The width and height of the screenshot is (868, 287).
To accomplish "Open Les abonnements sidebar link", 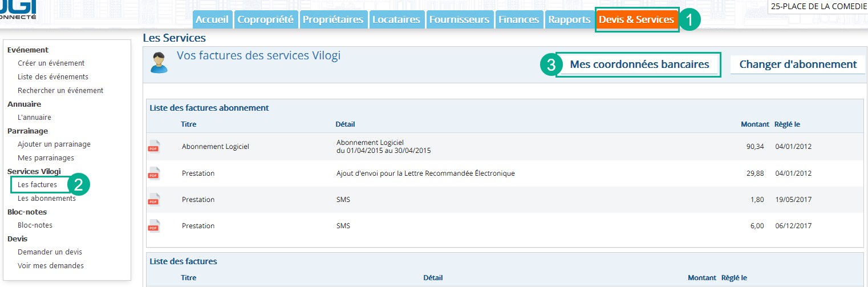I will coord(47,199).
